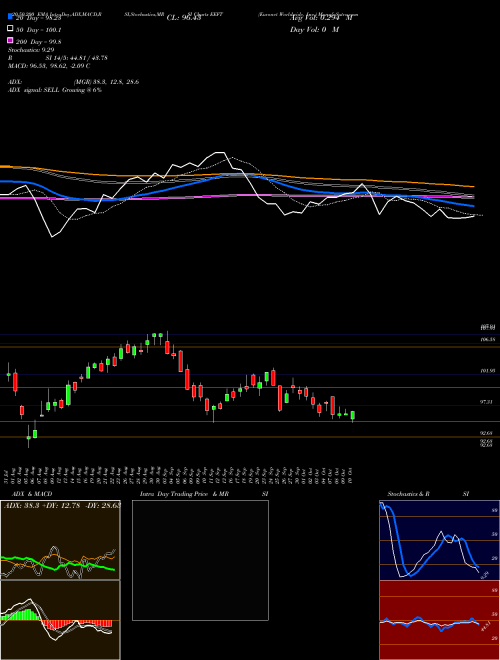
Task: Click the '31 Jul' date axis label
Action: coord(8,475)
